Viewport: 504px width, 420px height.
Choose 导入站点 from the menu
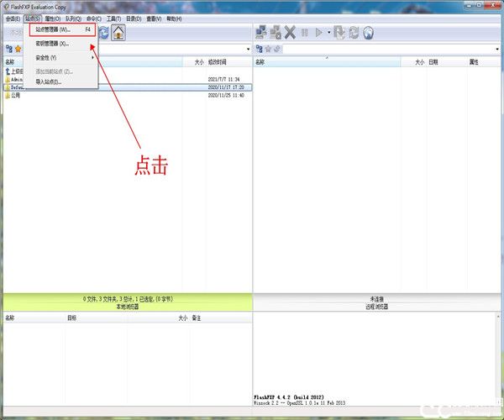49,81
